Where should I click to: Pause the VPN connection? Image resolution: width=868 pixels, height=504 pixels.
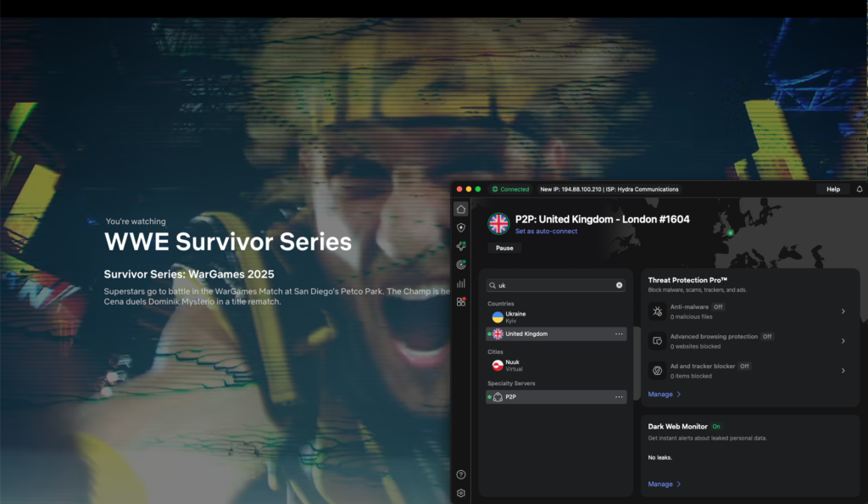[x=504, y=248]
